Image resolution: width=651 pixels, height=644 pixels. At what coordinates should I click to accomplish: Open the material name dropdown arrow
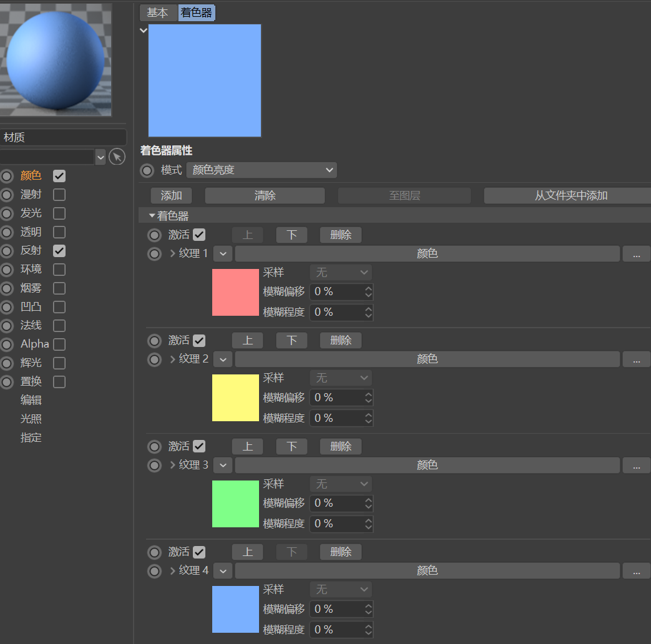pos(100,157)
